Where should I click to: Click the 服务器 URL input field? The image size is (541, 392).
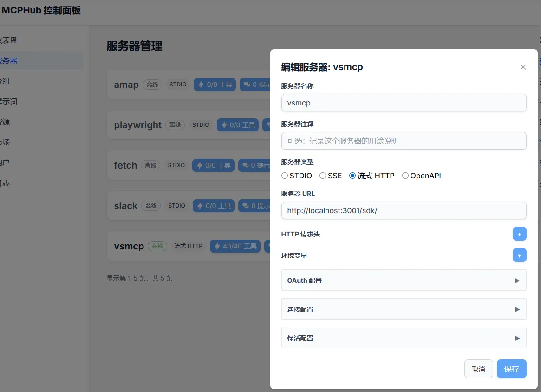tap(404, 210)
